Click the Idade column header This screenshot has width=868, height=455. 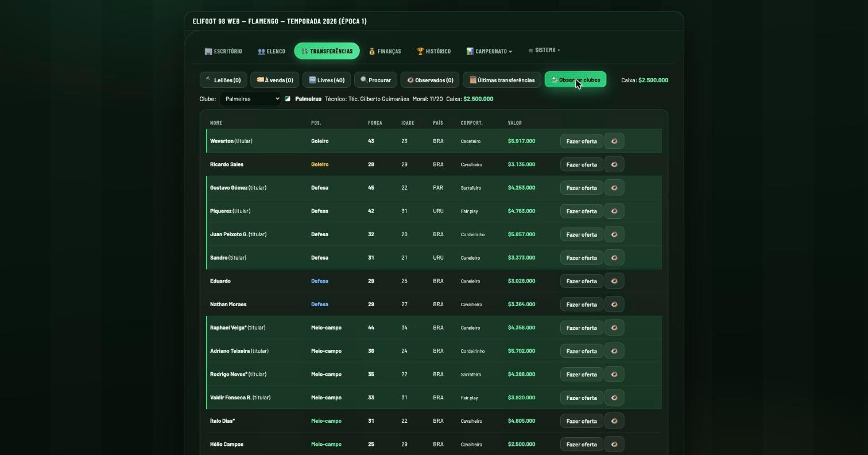[x=408, y=123]
